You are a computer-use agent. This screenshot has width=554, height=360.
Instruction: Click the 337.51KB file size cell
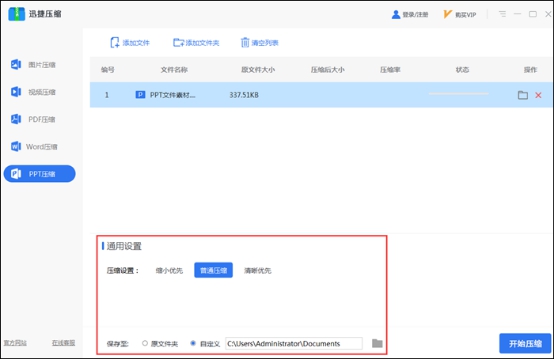point(244,95)
